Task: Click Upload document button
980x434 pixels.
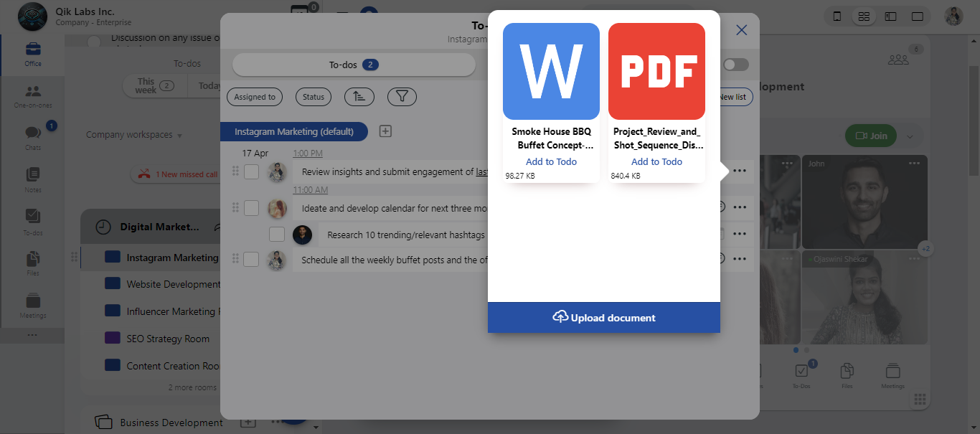Action: (x=604, y=318)
